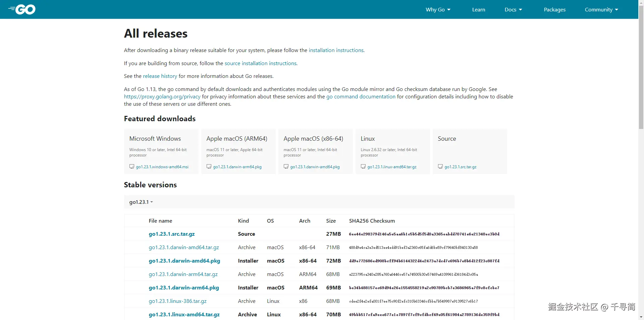
Task: Click the SHA256 checksum of go1.23.1.darwin-amd64.pkg
Action: (x=424, y=261)
